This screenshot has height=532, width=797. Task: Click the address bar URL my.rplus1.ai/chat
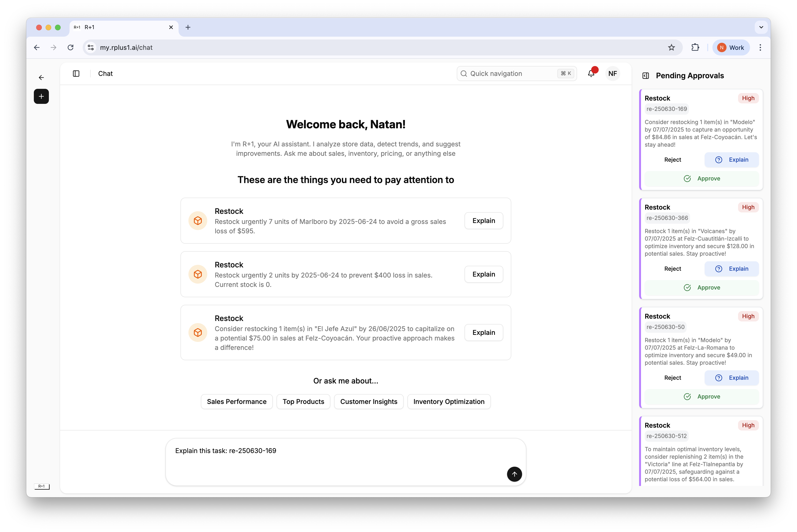pos(126,47)
